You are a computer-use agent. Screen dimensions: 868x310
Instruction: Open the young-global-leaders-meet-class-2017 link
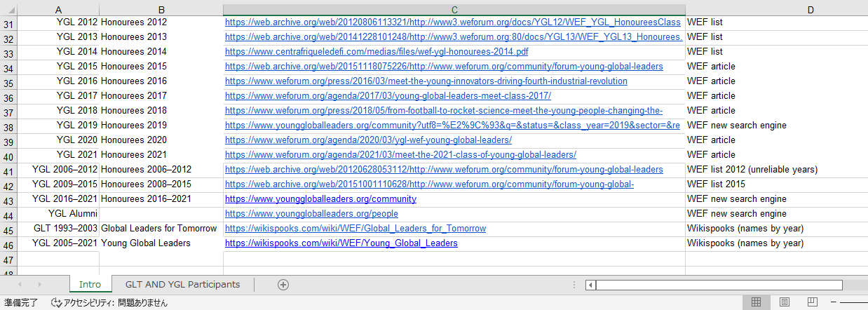click(x=388, y=96)
